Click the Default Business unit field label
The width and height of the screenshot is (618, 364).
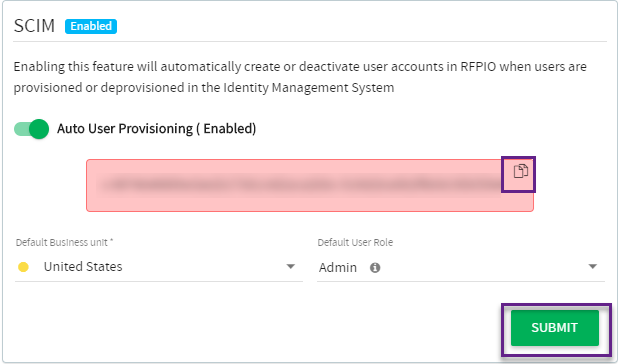(x=65, y=242)
